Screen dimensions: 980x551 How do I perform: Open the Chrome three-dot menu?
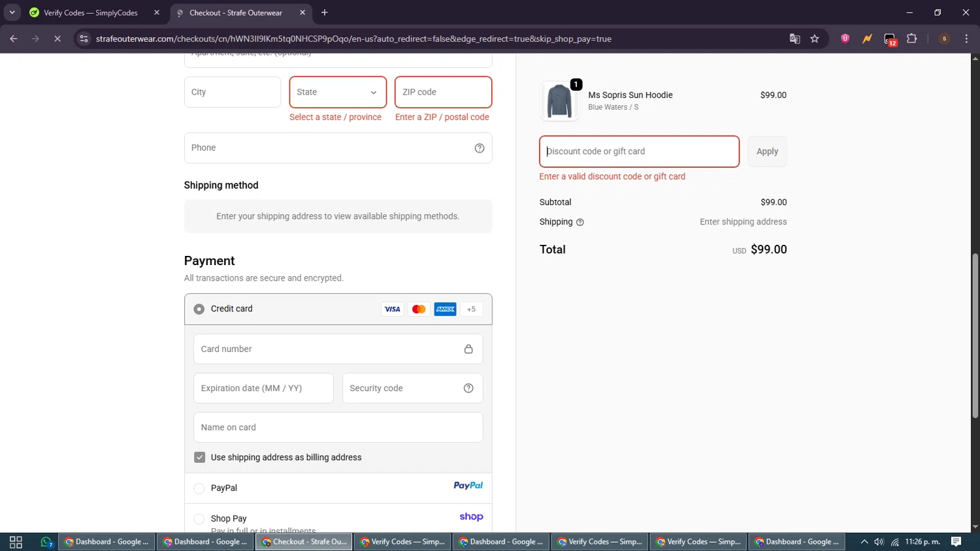(966, 39)
